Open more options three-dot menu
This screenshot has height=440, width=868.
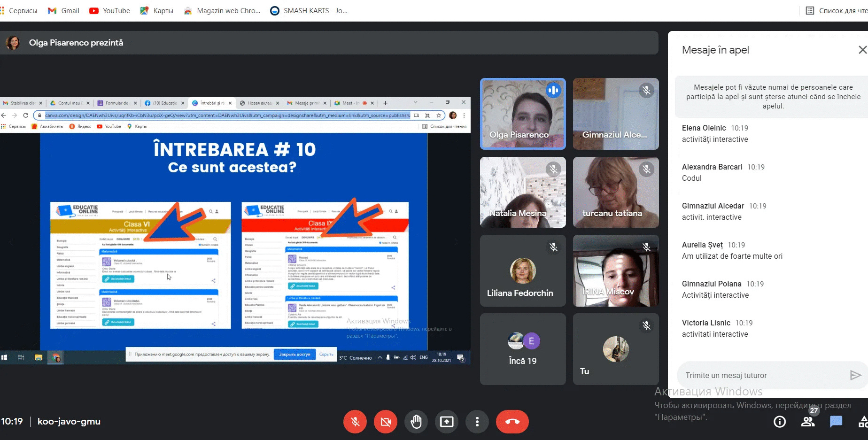coord(477,422)
